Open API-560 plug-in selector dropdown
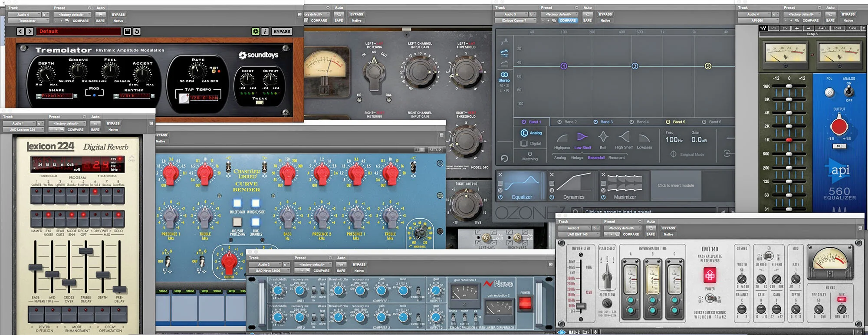This screenshot has height=335, width=868. coord(758,20)
